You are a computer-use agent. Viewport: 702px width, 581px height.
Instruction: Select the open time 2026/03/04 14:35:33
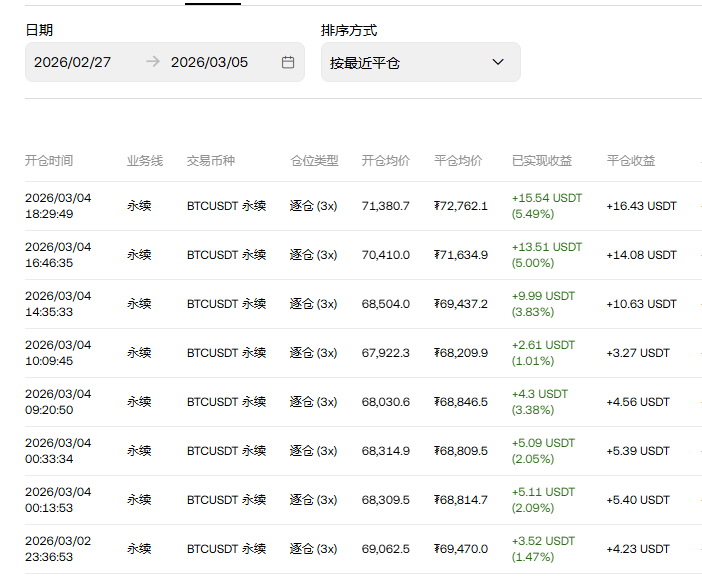tap(58, 304)
